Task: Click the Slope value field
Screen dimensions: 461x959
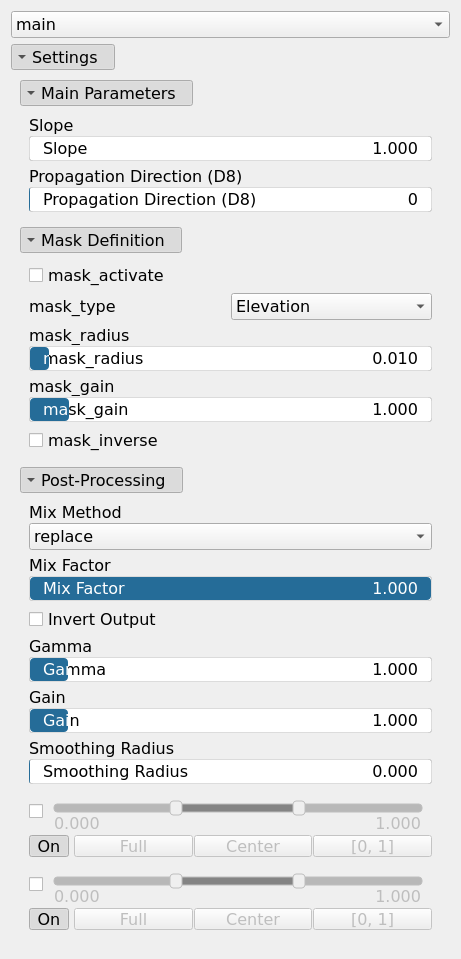Action: pos(230,149)
